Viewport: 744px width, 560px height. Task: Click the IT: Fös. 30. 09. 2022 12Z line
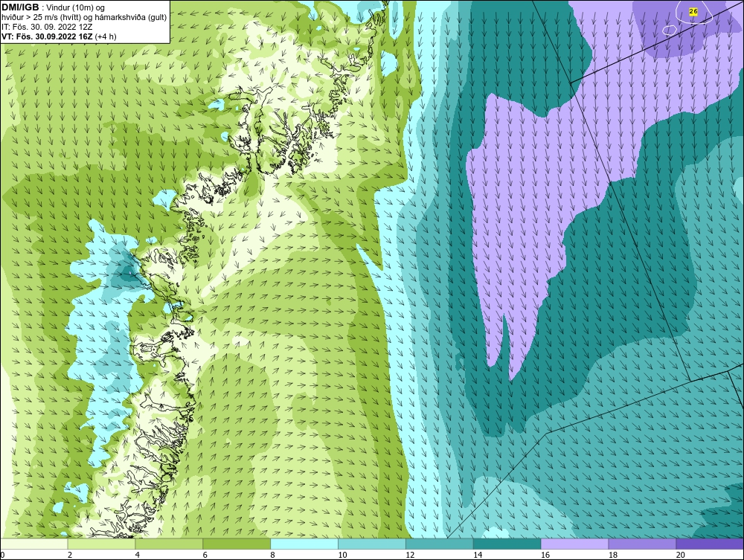[46, 27]
